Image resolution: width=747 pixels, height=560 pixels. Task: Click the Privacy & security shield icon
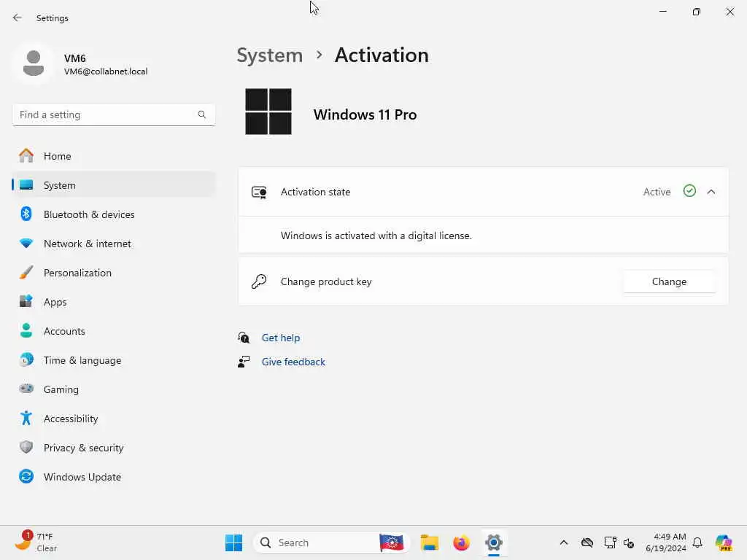pyautogui.click(x=26, y=447)
